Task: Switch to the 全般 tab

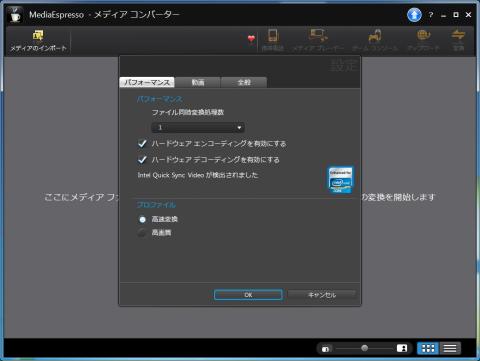Action: [x=244, y=82]
